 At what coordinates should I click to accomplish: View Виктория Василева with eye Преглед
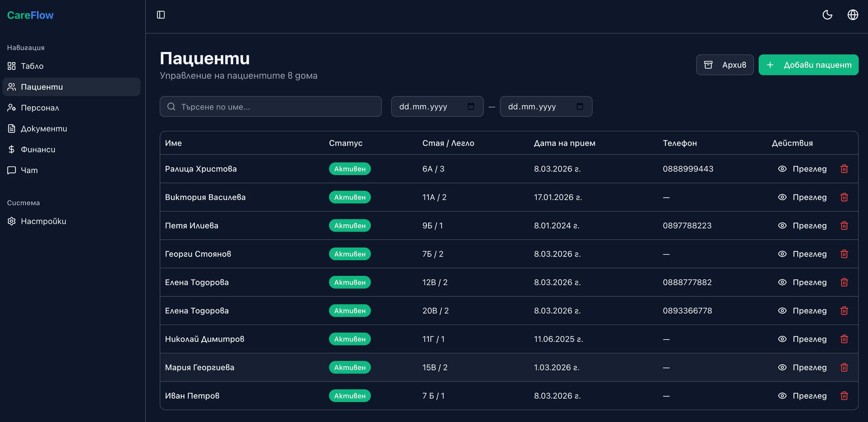802,197
